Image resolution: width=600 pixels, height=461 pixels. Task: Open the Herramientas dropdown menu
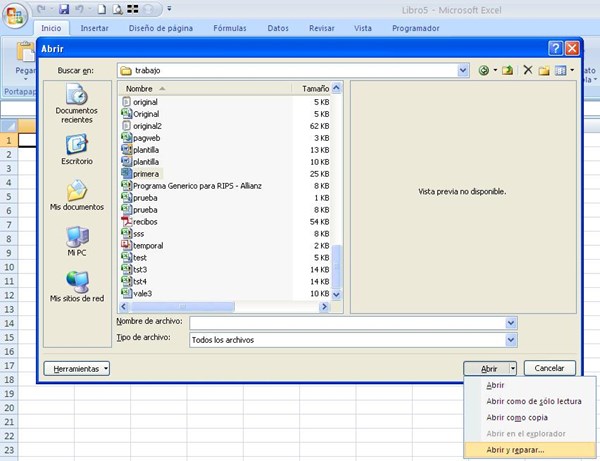click(x=77, y=369)
